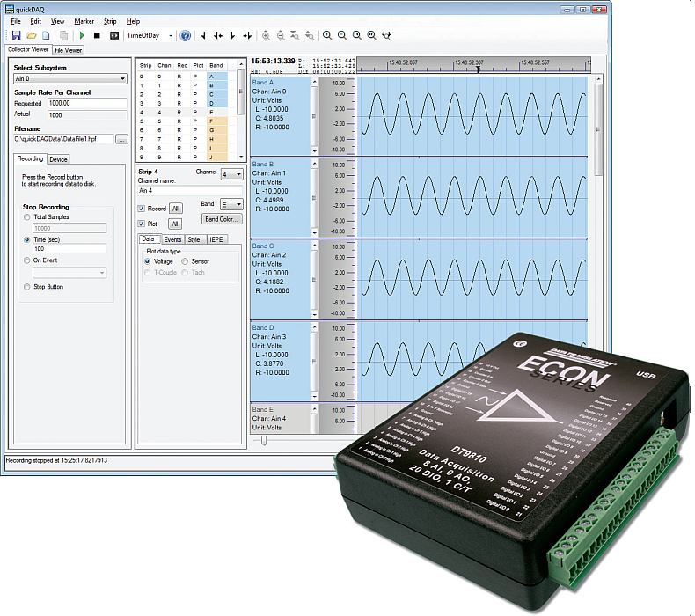The width and height of the screenshot is (695, 616).
Task: Select the Total Samples radio button
Action: click(27, 216)
